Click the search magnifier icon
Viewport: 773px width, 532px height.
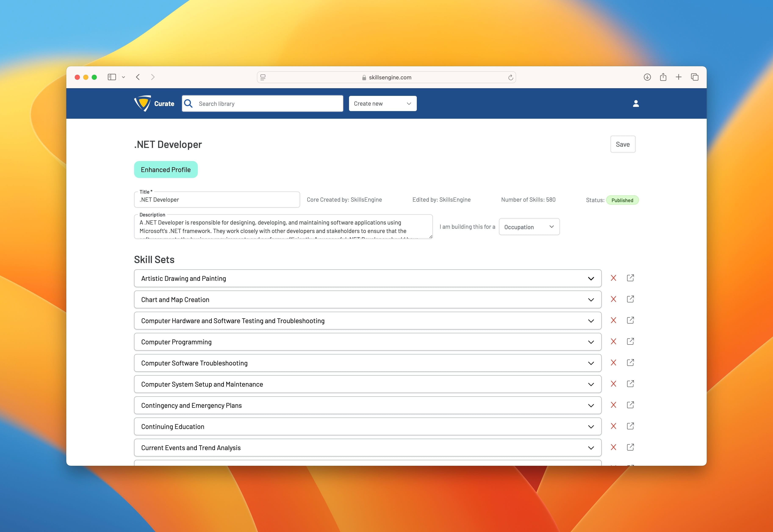[x=188, y=104]
